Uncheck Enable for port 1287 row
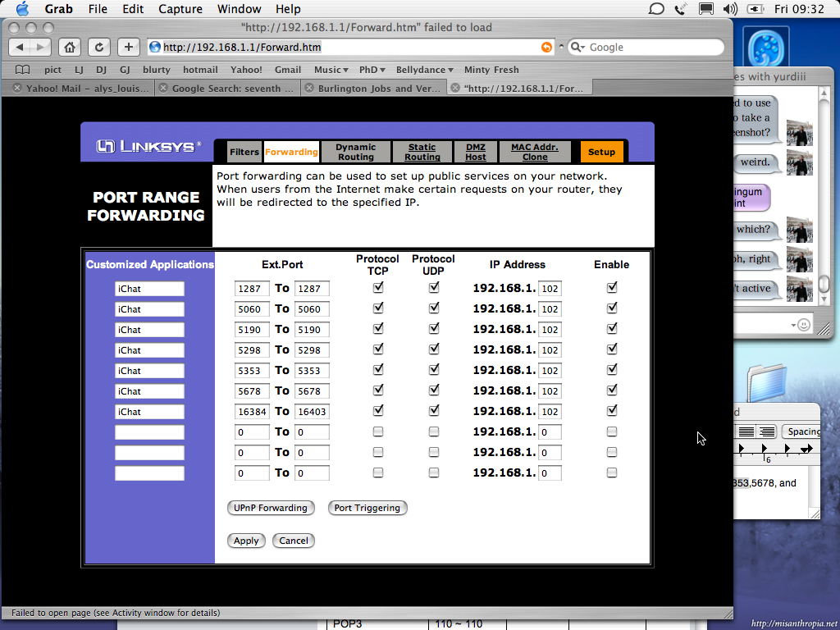 coord(612,288)
